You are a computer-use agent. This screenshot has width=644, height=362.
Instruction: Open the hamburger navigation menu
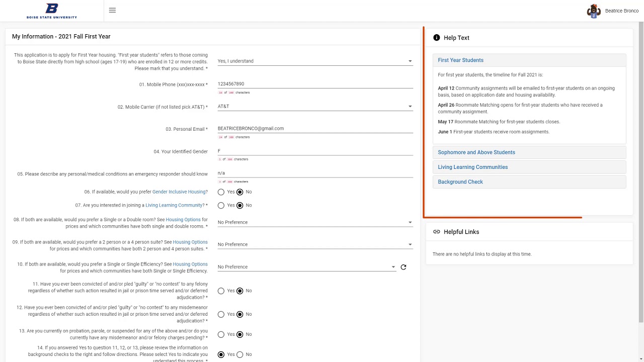(x=112, y=10)
